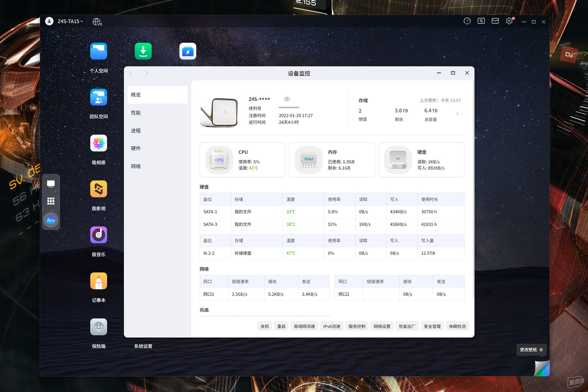Switch to the 性能 performance tab
The image size is (588, 392).
click(158, 113)
